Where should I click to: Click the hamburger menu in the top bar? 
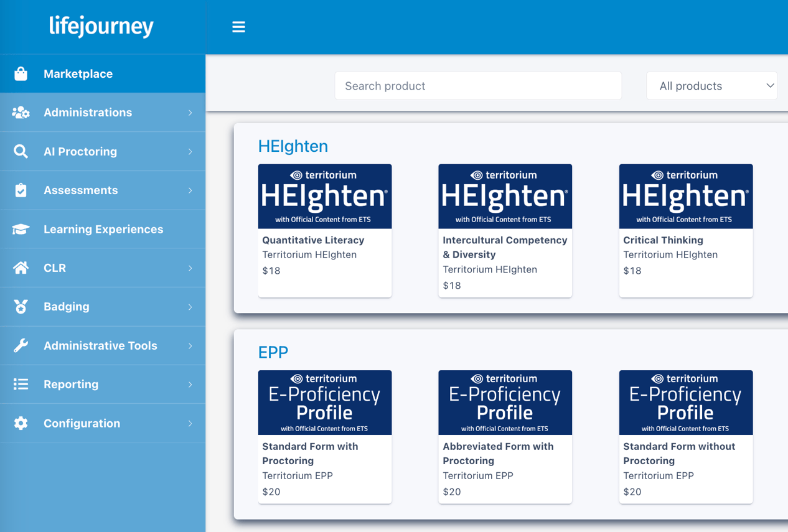coord(238,26)
